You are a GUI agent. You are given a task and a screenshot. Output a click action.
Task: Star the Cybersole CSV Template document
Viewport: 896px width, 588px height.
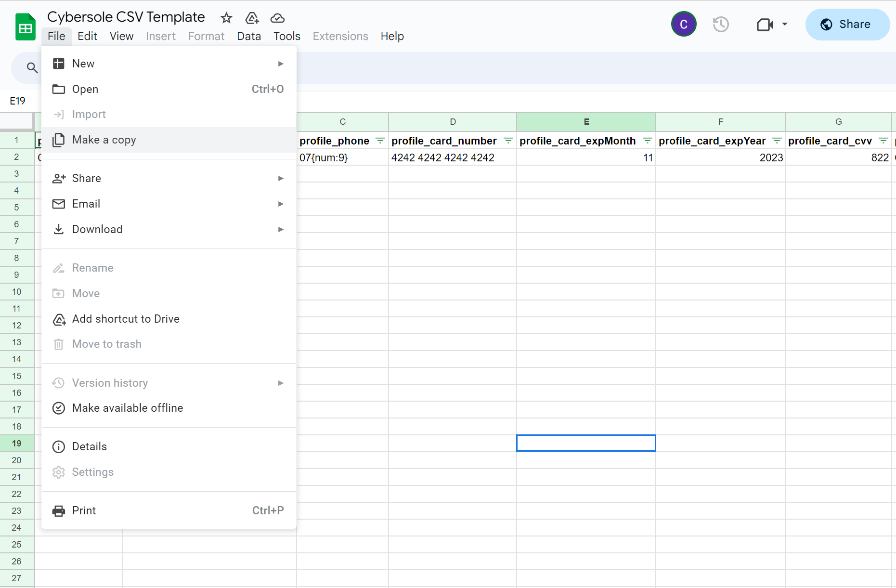click(226, 18)
